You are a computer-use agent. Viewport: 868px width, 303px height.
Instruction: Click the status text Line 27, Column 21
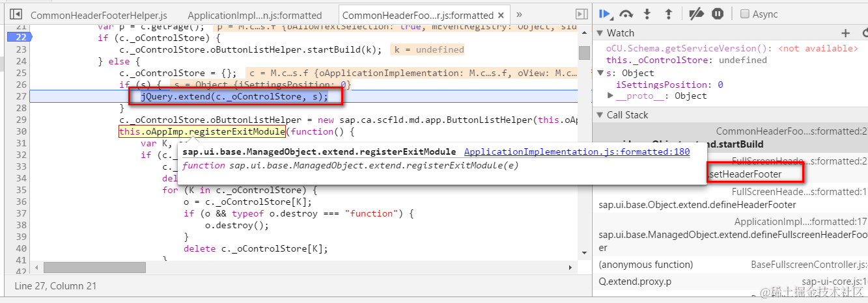55,286
